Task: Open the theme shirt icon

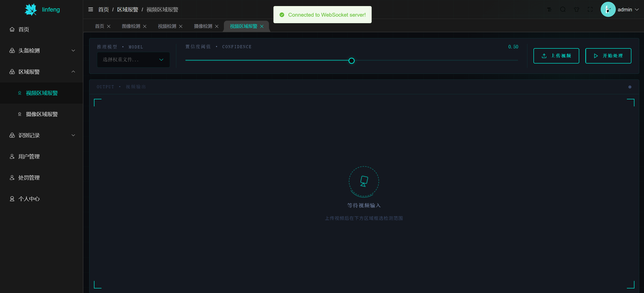Action: click(x=577, y=10)
